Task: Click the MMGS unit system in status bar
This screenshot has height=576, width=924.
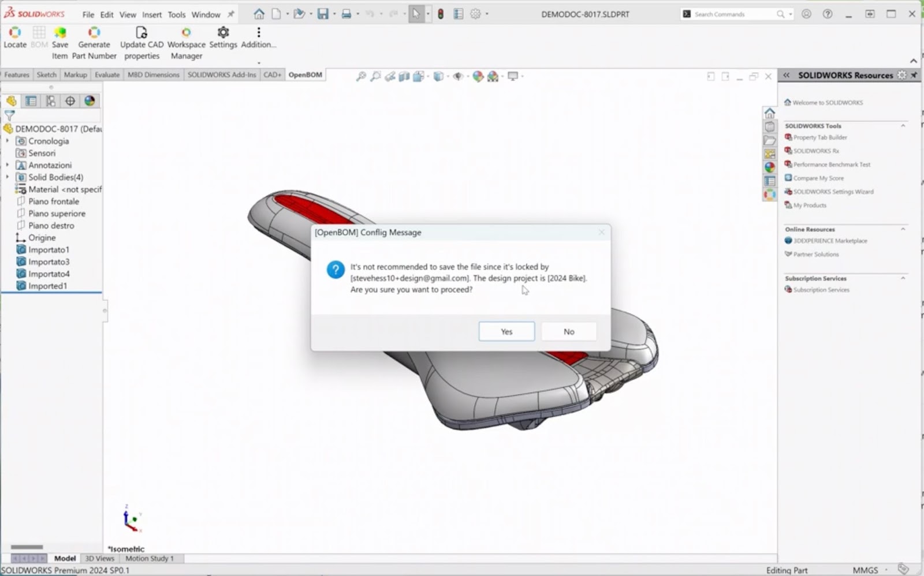Action: (x=865, y=570)
